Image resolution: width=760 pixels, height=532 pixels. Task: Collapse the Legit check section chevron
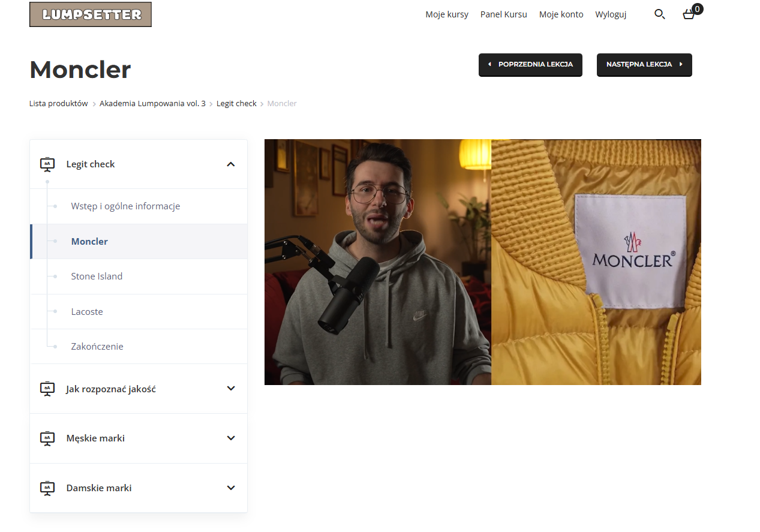pyautogui.click(x=231, y=164)
